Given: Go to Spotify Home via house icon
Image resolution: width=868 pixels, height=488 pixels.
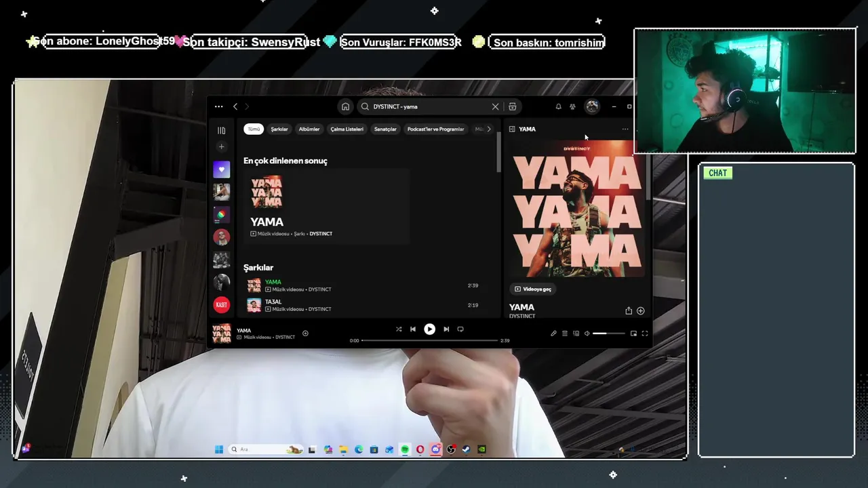Looking at the screenshot, I should point(346,106).
